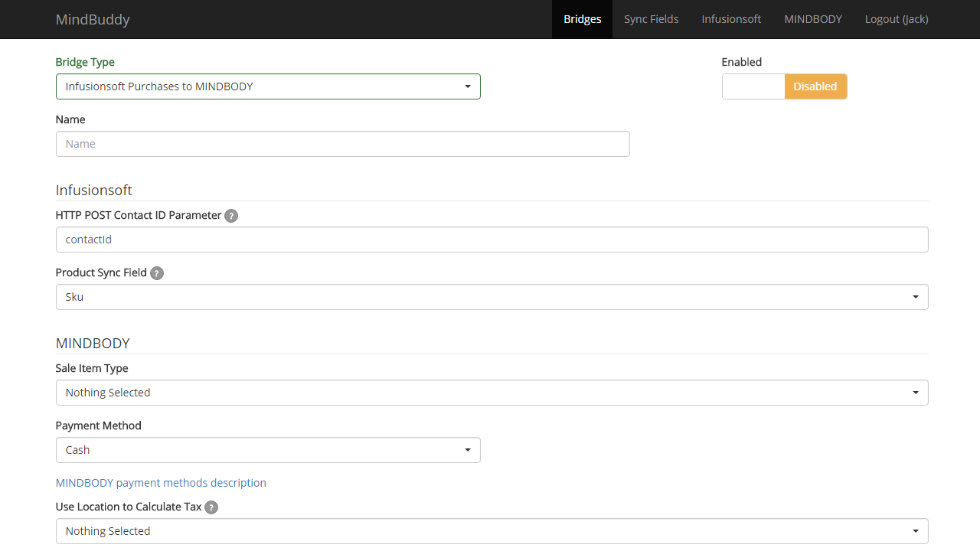Open the MINDBODY navigation item
Viewport: 980px width, 551px height.
[x=812, y=19]
